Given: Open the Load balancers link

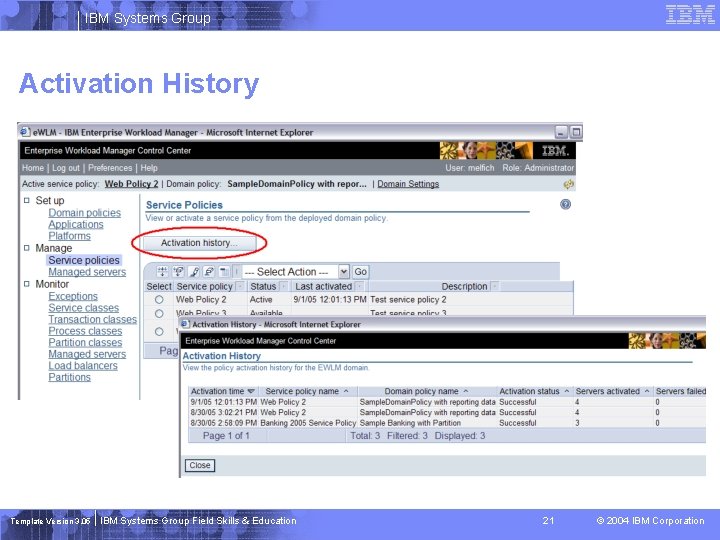Looking at the screenshot, I should [83, 366].
